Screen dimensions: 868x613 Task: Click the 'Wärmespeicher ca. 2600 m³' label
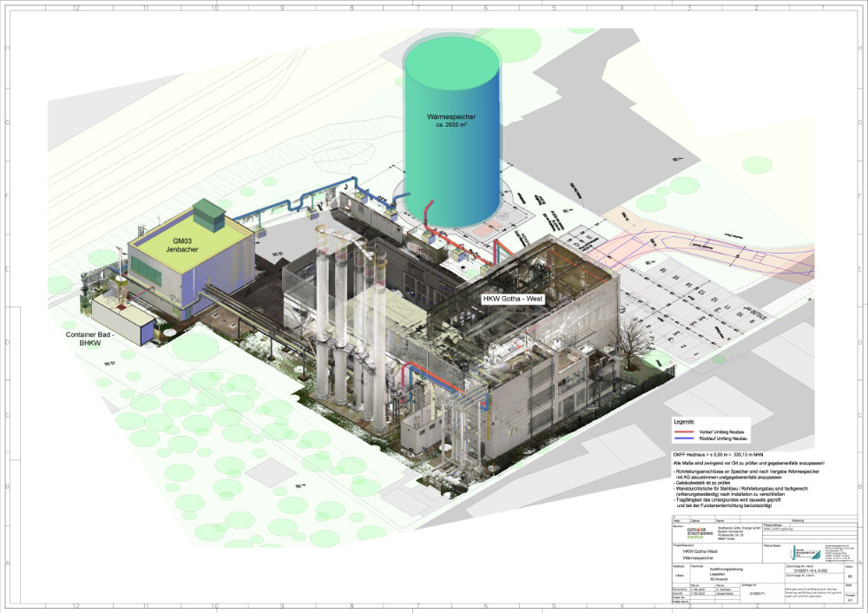pos(450,121)
